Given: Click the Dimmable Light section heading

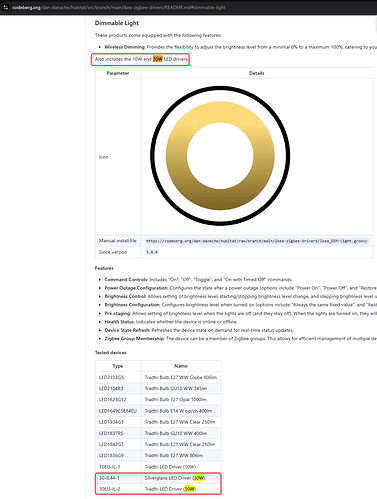Looking at the screenshot, I should (117, 23).
